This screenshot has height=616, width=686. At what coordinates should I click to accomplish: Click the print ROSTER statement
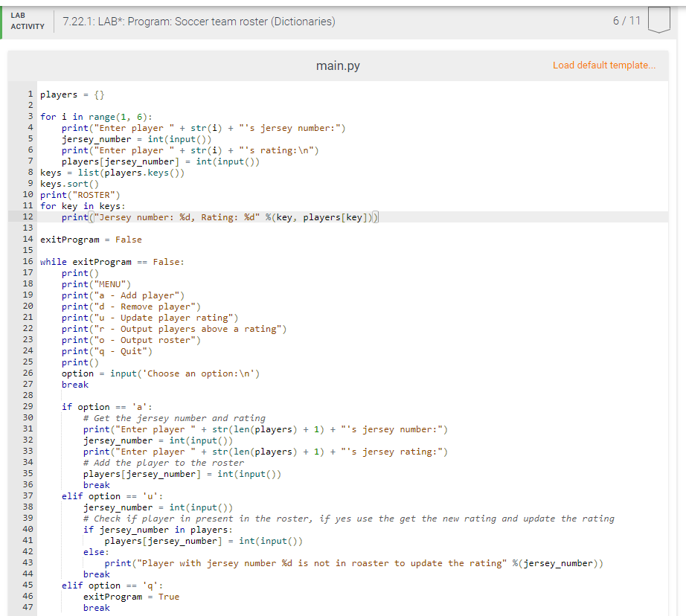[x=83, y=194]
